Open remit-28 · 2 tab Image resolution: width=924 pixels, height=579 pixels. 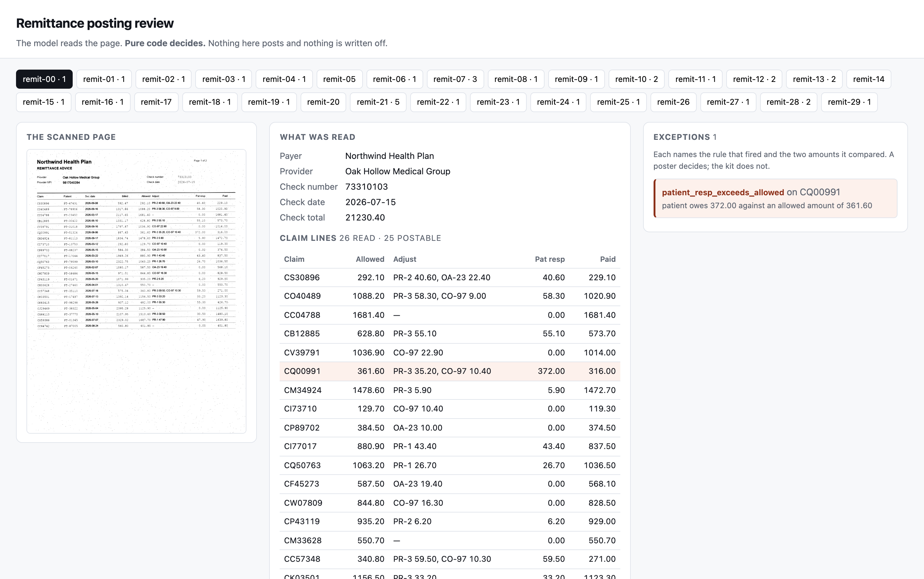pyautogui.click(x=788, y=102)
